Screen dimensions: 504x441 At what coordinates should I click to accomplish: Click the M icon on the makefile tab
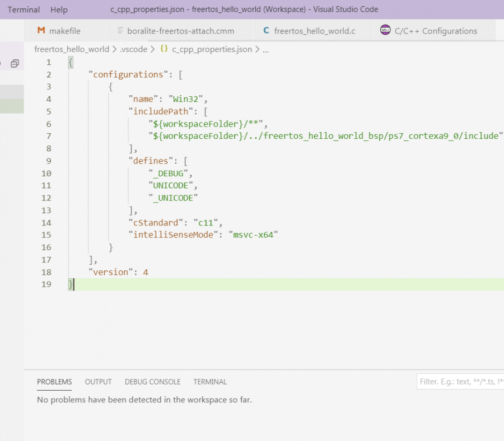pyautogui.click(x=40, y=31)
